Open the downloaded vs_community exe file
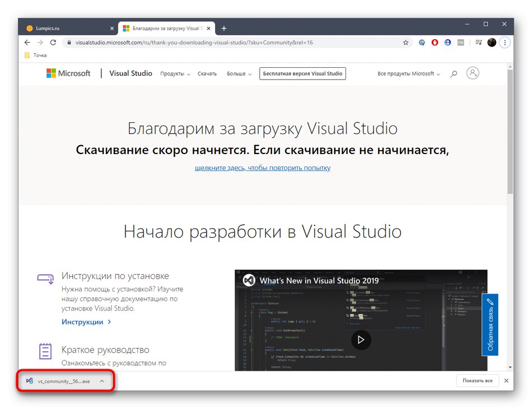Image resolution: width=532 pixels, height=409 pixels. (58, 381)
